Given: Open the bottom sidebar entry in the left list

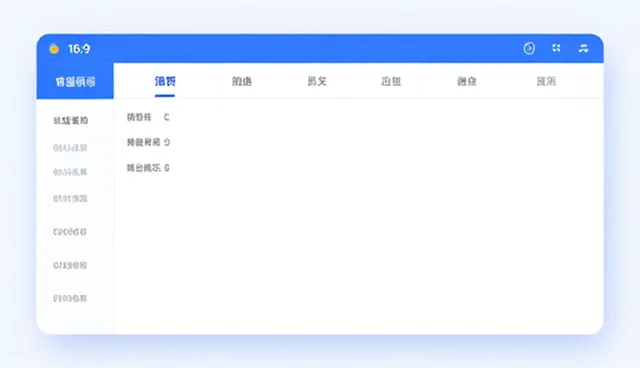Looking at the screenshot, I should [x=70, y=298].
